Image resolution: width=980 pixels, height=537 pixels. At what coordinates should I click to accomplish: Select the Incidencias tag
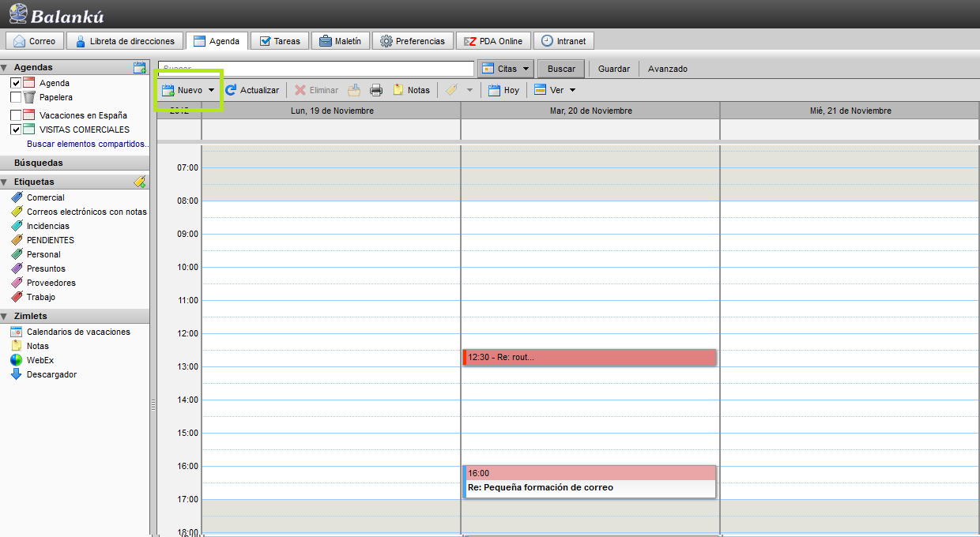tap(47, 226)
